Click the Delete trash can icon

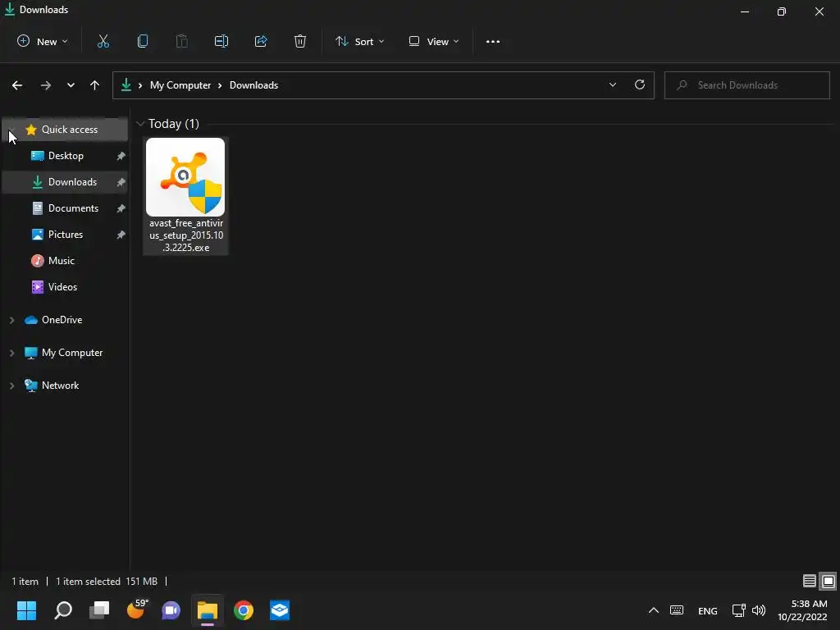pos(300,41)
